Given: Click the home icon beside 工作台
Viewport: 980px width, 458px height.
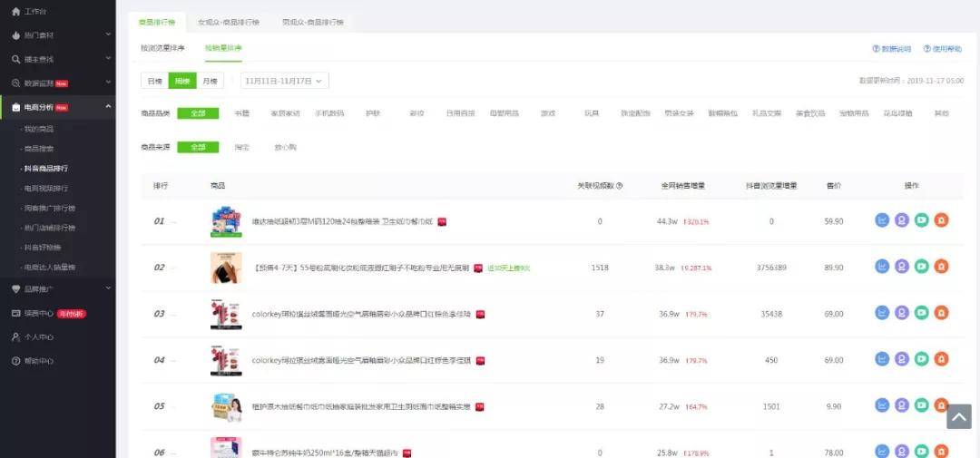Looking at the screenshot, I should [x=16, y=12].
